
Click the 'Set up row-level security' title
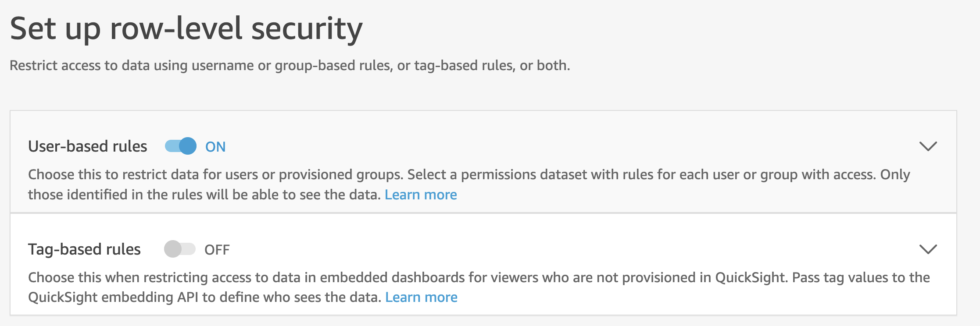[186, 29]
